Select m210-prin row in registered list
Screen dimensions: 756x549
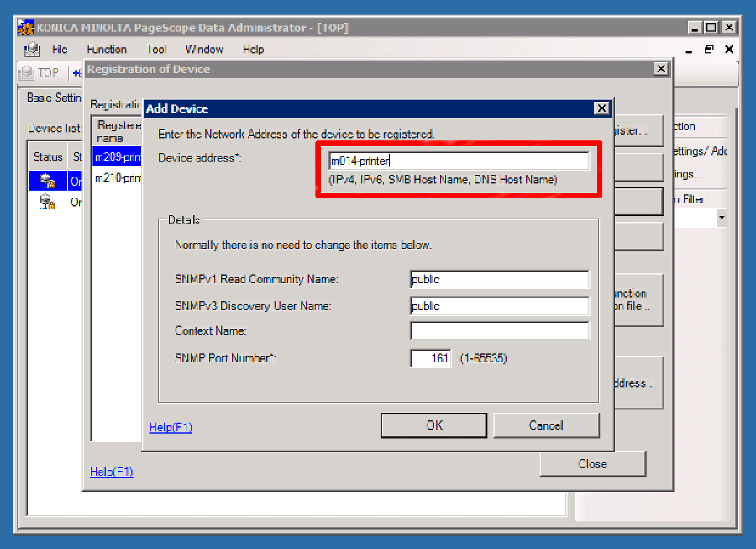coord(117,177)
